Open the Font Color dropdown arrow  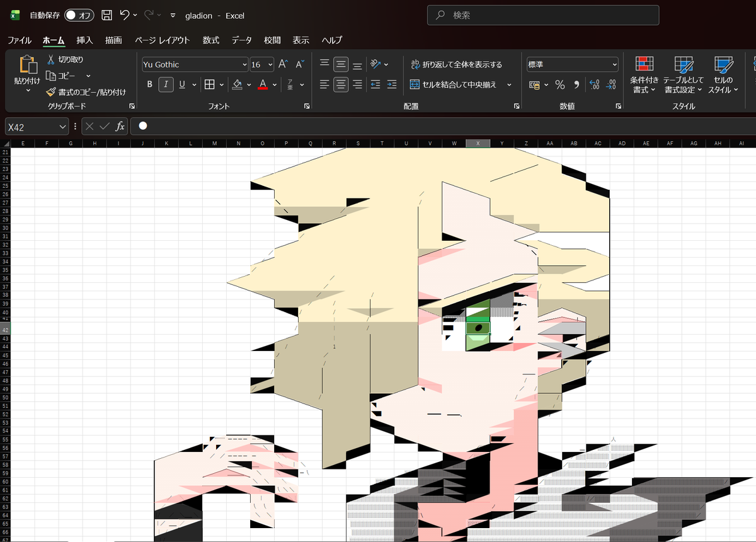tap(275, 84)
